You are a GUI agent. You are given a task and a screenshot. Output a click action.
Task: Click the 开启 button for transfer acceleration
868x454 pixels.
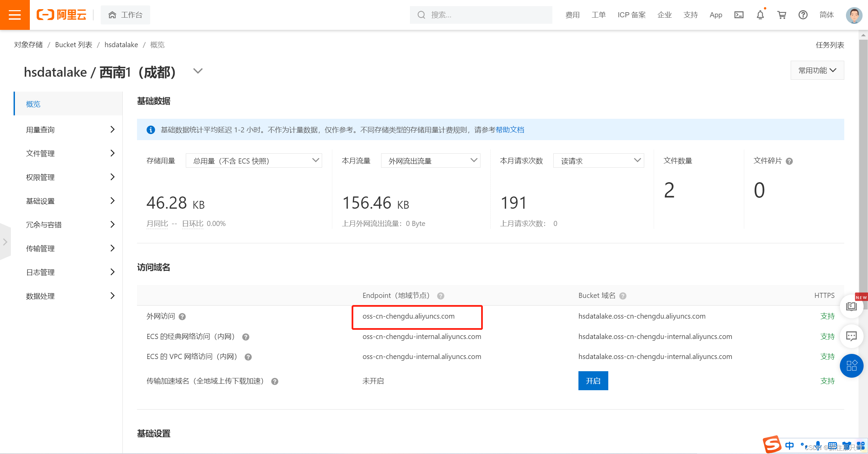pyautogui.click(x=593, y=381)
